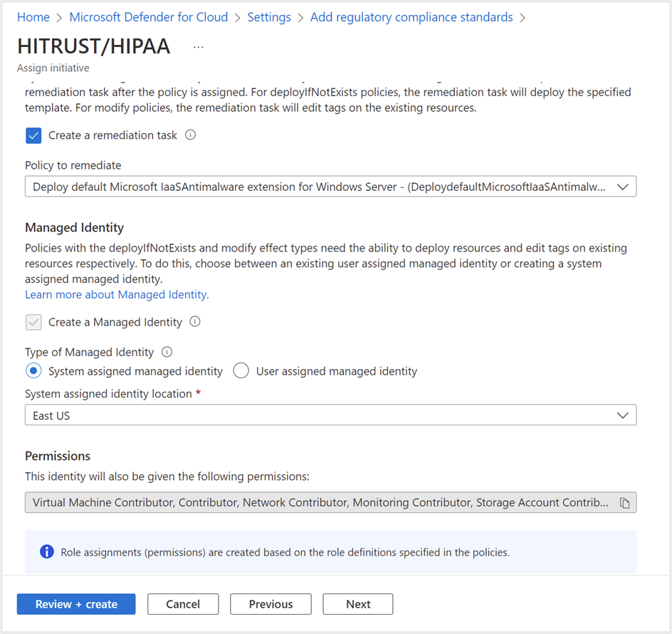Expand the System assigned identity location dropdown
The width and height of the screenshot is (672, 634).
(x=330, y=415)
